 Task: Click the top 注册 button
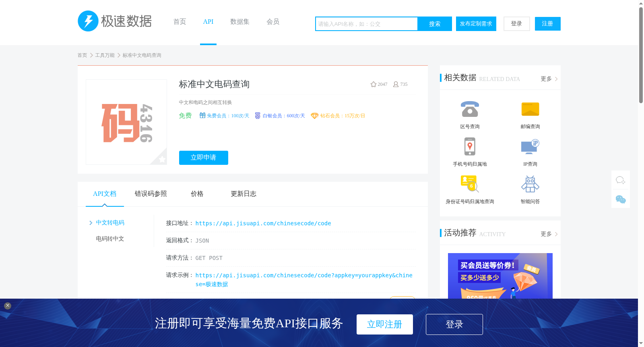point(548,24)
